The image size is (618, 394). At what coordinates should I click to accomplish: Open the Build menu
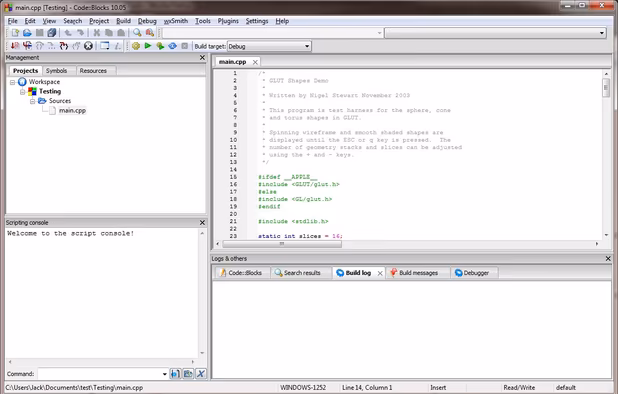pos(123,21)
